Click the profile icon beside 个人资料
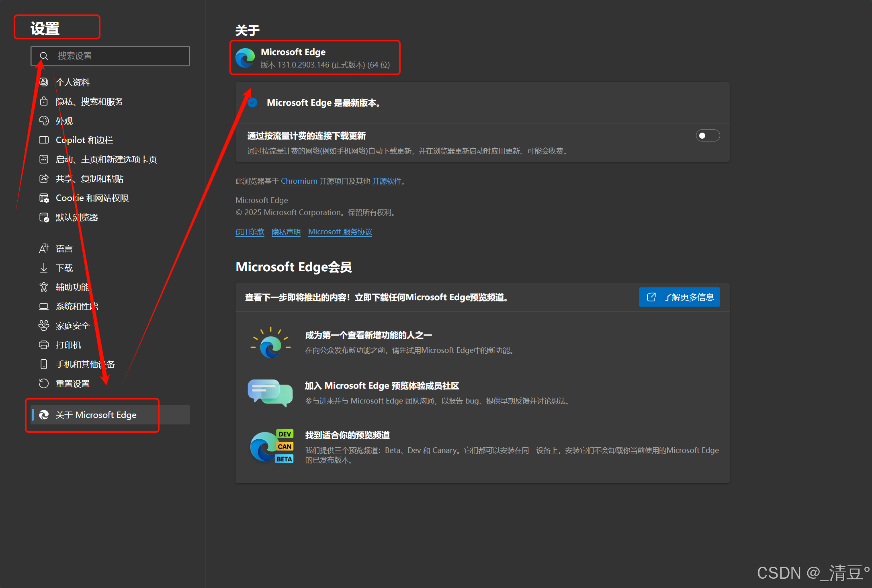This screenshot has width=872, height=588. [44, 82]
